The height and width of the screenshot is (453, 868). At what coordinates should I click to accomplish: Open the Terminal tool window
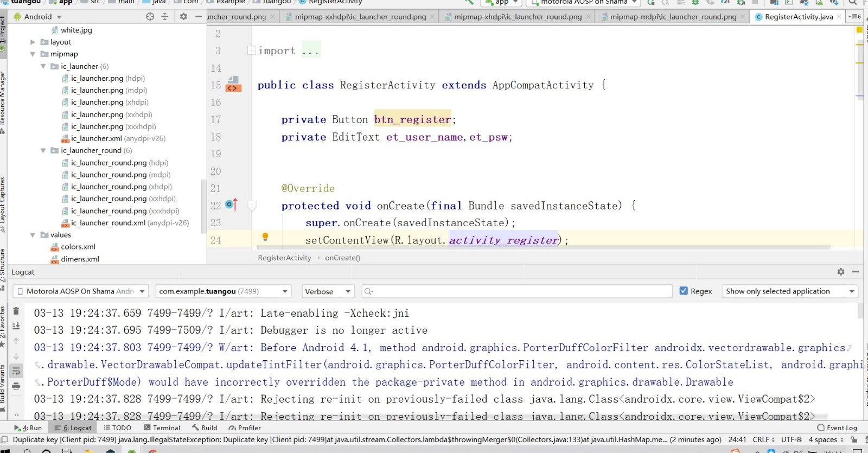click(x=162, y=428)
